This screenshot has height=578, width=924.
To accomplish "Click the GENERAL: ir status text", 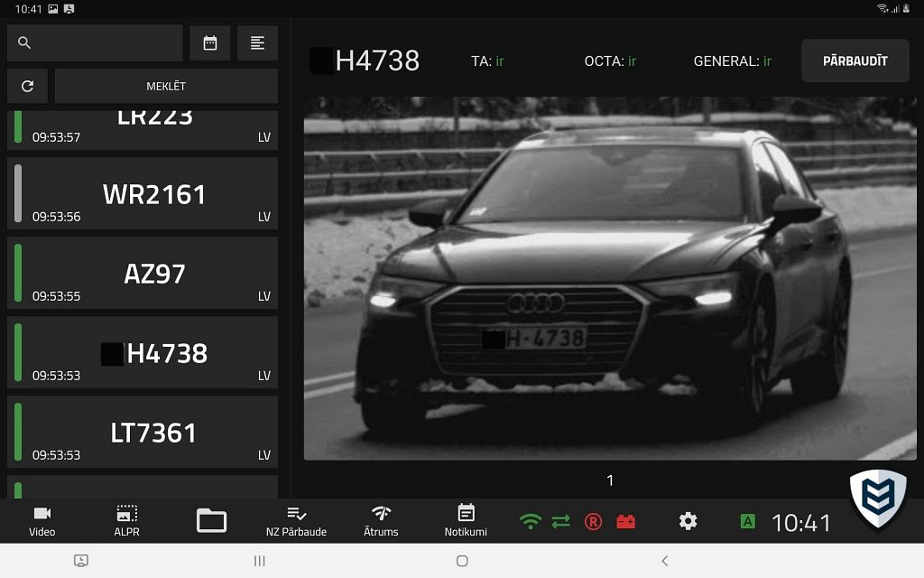I will (733, 61).
